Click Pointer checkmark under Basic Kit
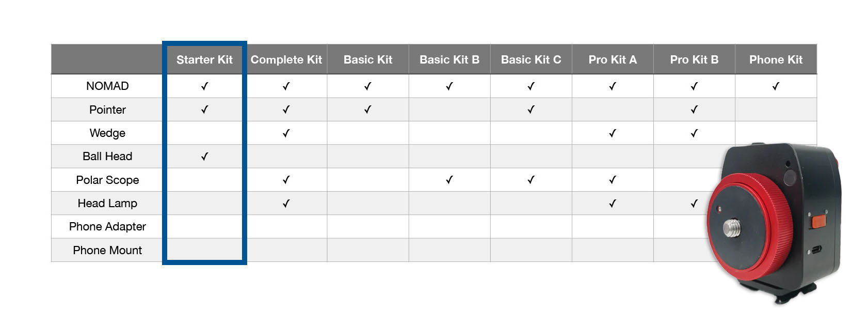 [368, 110]
